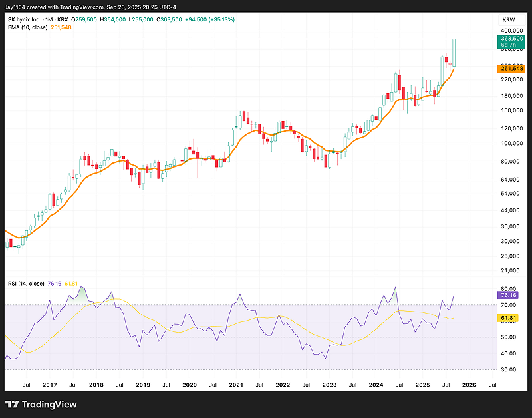The image size is (532, 418).
Task: Click the yellow 61.81 RSI axis label
Action: coord(507,318)
